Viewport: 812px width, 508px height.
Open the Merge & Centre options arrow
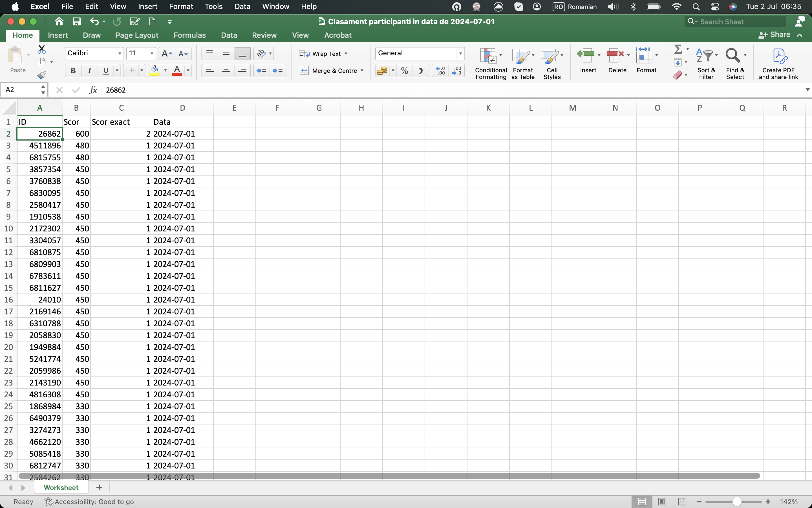pos(362,71)
